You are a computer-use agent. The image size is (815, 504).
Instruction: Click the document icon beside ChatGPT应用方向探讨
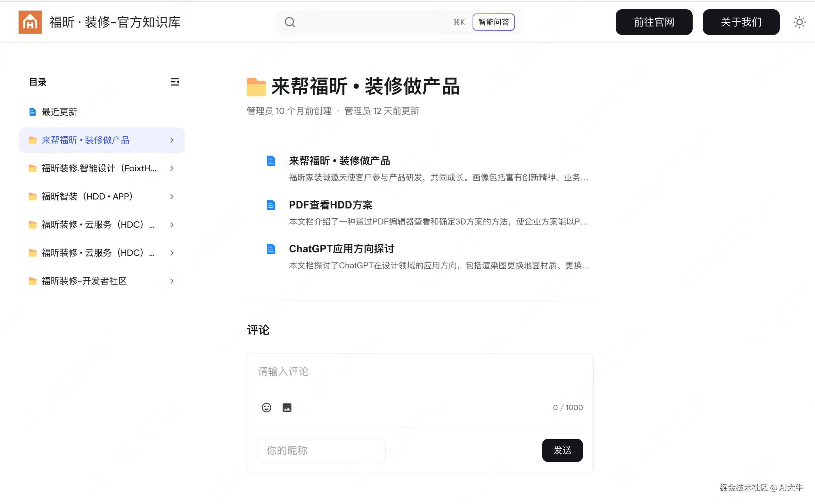pyautogui.click(x=271, y=249)
